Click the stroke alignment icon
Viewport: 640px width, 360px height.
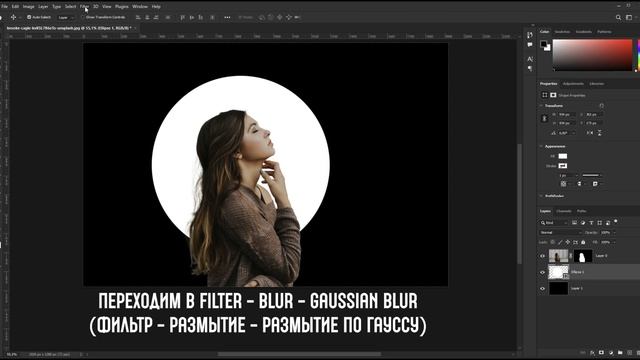(563, 184)
